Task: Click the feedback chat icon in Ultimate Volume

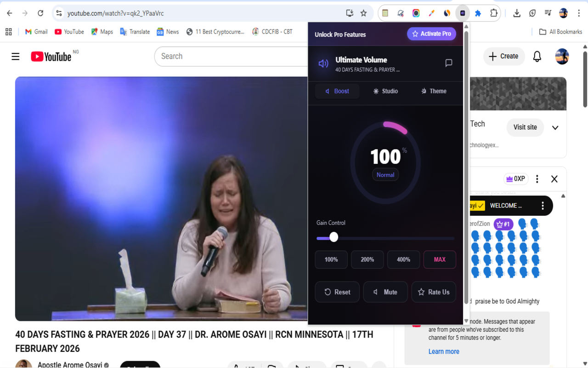Action: [449, 63]
